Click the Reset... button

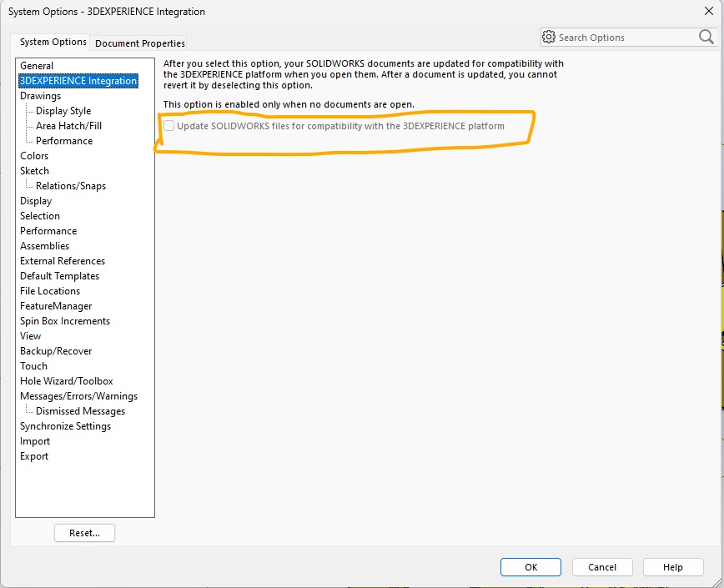pos(84,533)
